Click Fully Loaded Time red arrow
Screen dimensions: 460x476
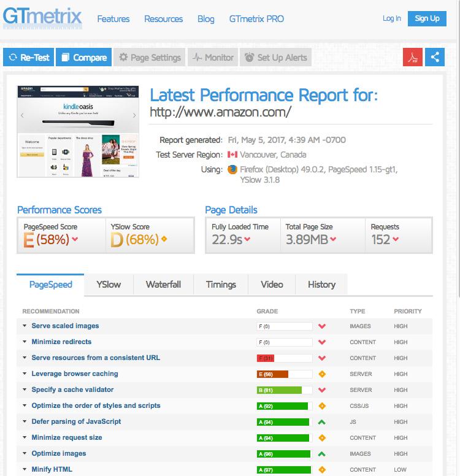click(247, 239)
